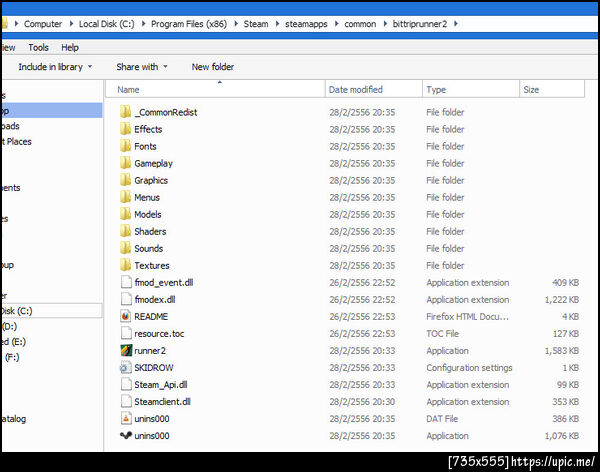Click the fmod_event.dll file icon
Viewport: 600px width, 472px height.
coord(126,282)
